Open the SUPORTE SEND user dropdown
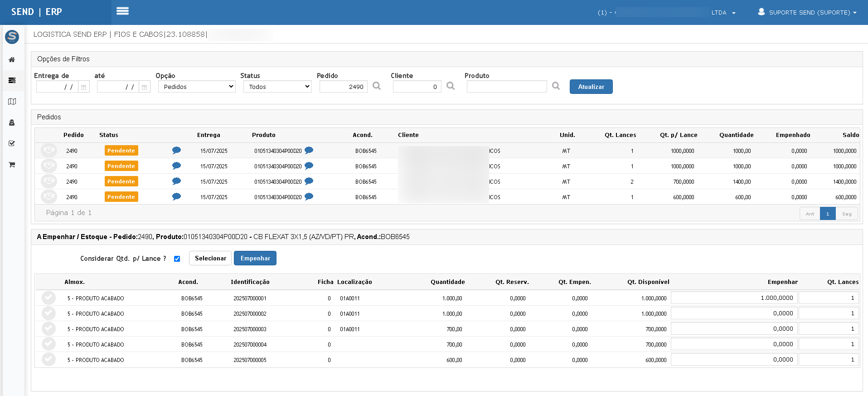Viewport: 868px width, 396px height. tap(807, 12)
